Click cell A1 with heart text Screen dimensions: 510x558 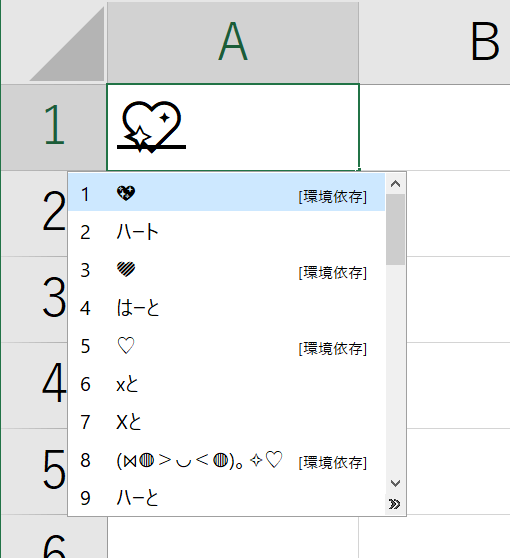point(233,127)
